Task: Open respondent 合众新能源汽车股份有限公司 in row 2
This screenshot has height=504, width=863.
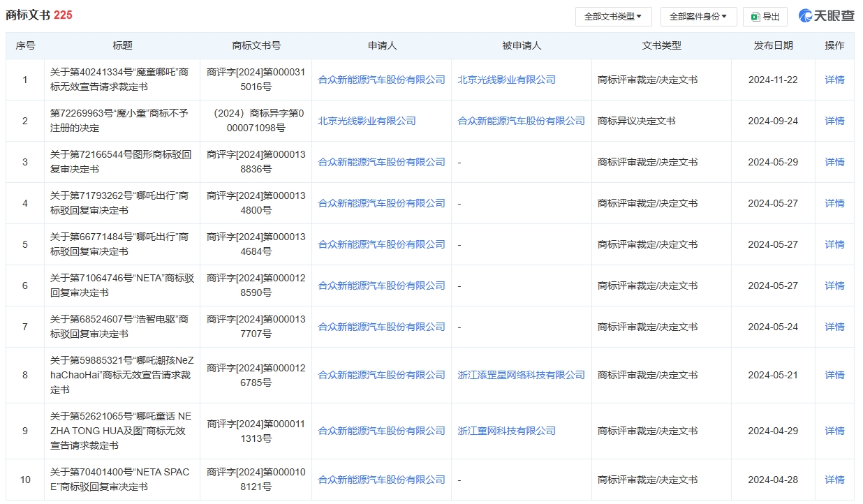Action: 521,121
